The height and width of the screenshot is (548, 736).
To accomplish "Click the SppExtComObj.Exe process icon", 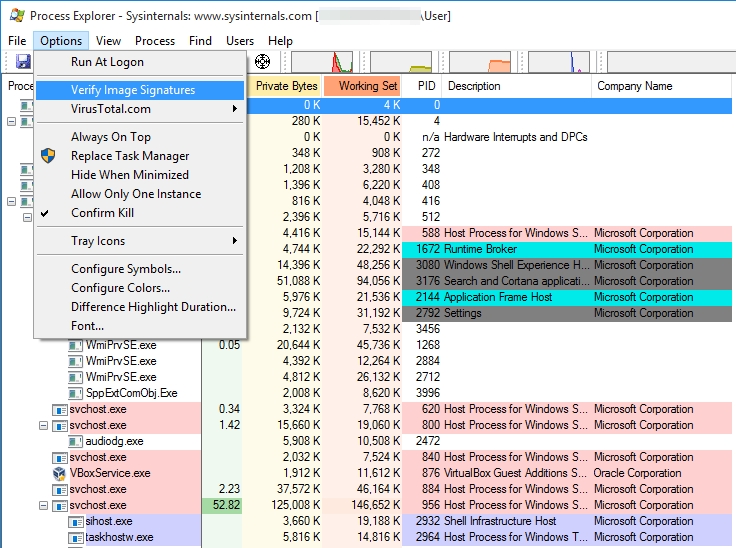I will pyautogui.click(x=75, y=393).
